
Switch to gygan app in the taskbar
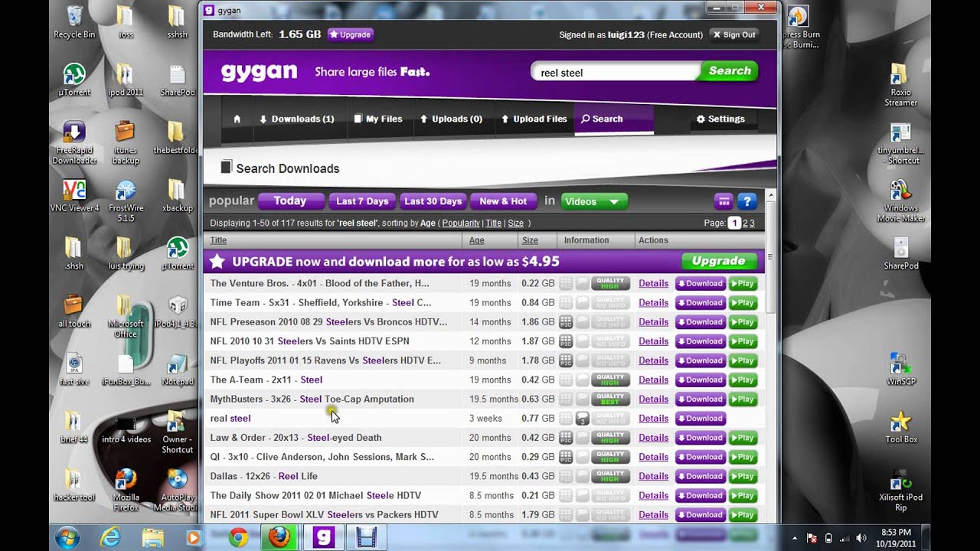(323, 538)
